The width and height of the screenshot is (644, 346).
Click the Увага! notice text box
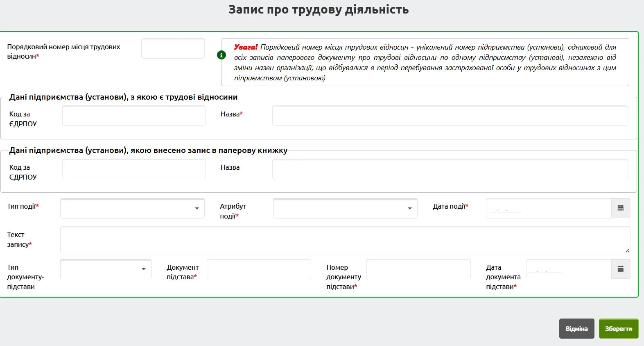(x=425, y=62)
